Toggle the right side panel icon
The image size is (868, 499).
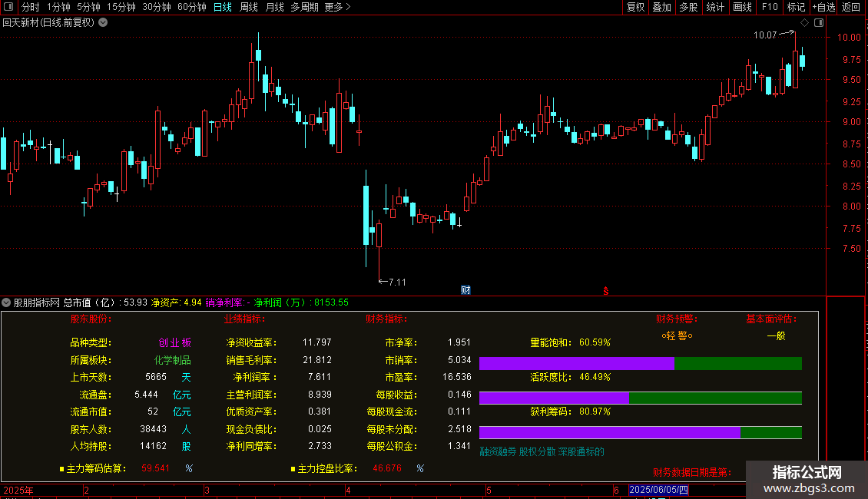point(819,23)
